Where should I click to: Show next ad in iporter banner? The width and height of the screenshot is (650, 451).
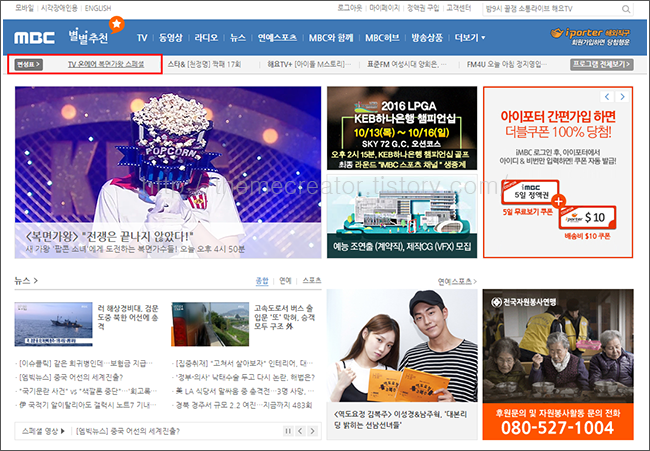(x=622, y=97)
